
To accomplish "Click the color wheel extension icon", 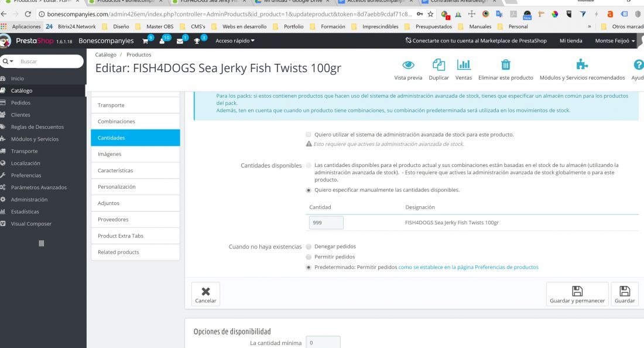I will tap(555, 14).
